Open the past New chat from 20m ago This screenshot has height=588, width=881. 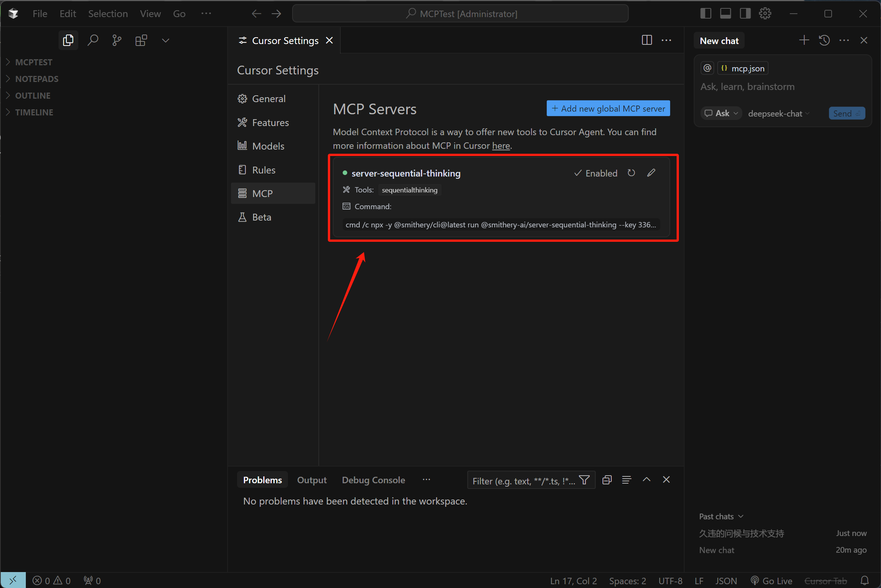pos(783,550)
